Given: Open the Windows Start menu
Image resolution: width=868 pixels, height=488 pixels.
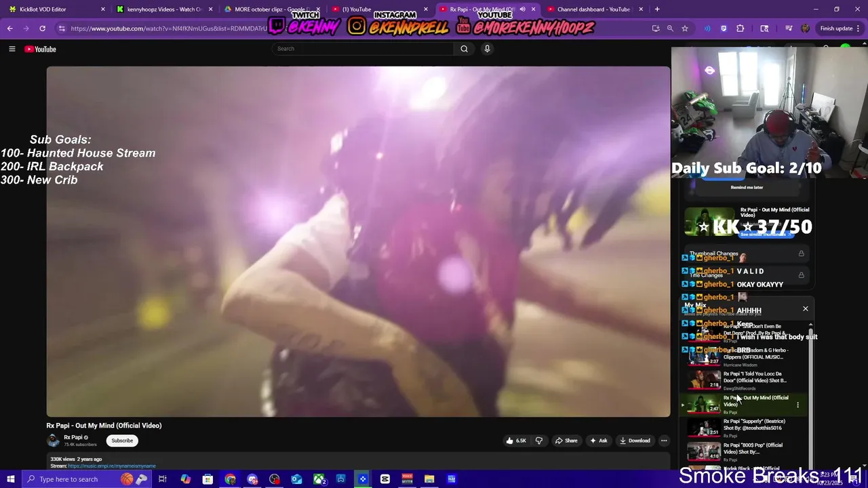Looking at the screenshot, I should (x=10, y=479).
